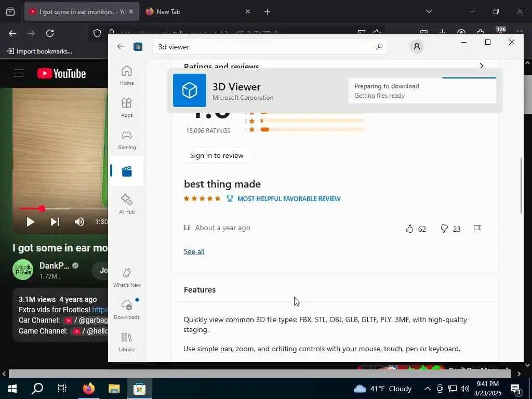Open Home in Microsoft Store sidebar

click(x=127, y=75)
